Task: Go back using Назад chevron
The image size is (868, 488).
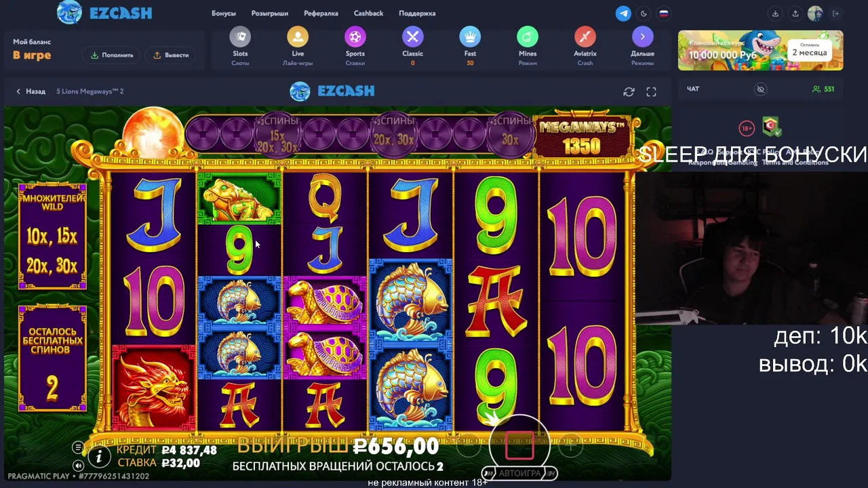Action: [x=31, y=91]
